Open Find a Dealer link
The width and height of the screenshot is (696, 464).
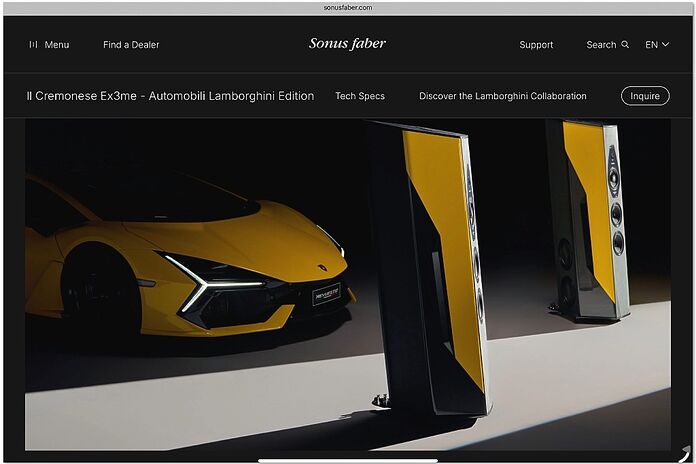131,44
